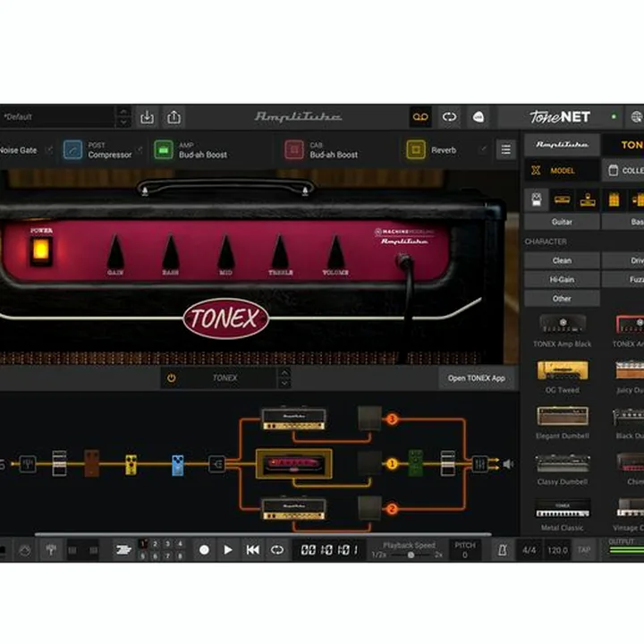Select the Elegant Dumbell model thumbnail
Viewport: 644px width, 644px height.
coord(563,416)
